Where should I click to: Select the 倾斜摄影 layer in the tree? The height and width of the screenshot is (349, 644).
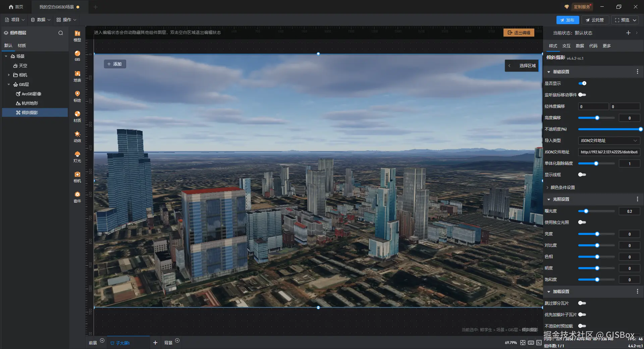[x=35, y=112]
